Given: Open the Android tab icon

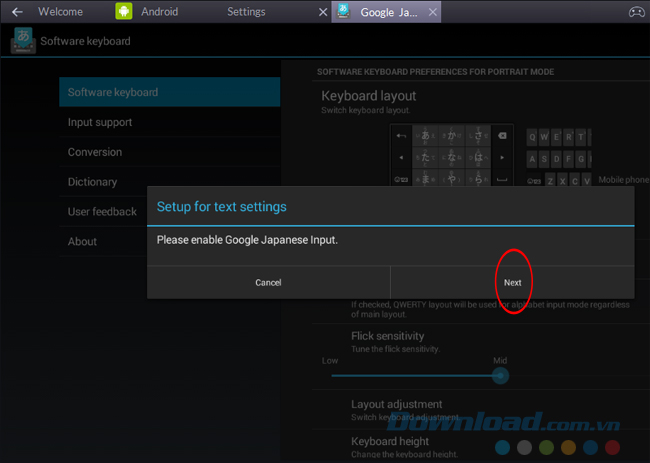Looking at the screenshot, I should 124,12.
